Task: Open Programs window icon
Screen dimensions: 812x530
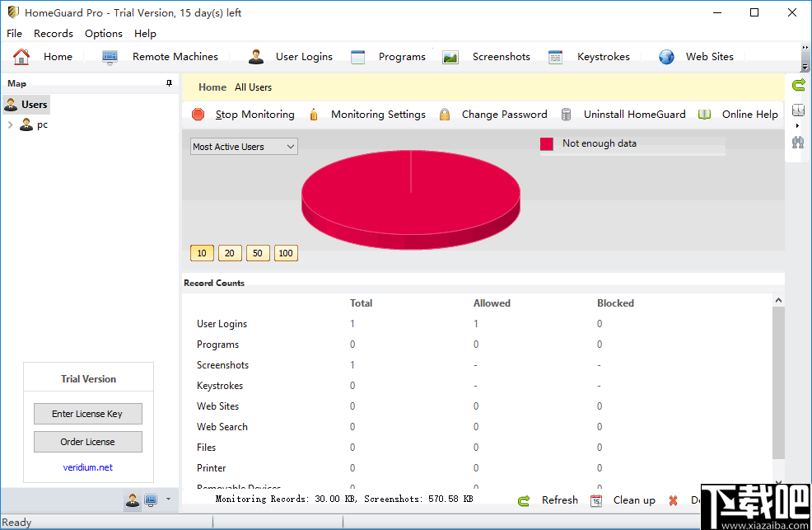Action: [x=358, y=57]
